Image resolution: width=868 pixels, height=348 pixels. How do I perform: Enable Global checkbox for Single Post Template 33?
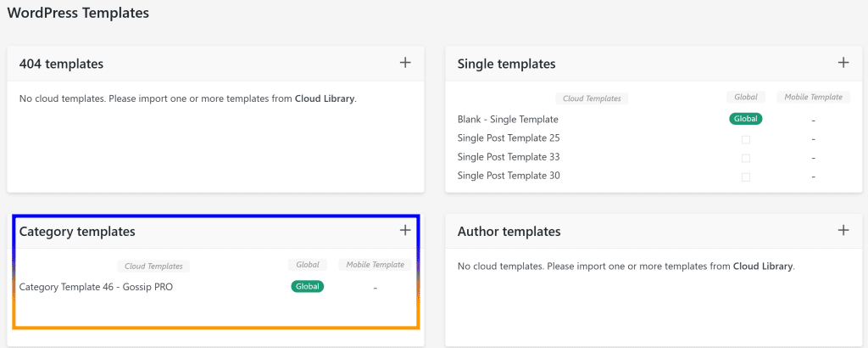pos(746,158)
